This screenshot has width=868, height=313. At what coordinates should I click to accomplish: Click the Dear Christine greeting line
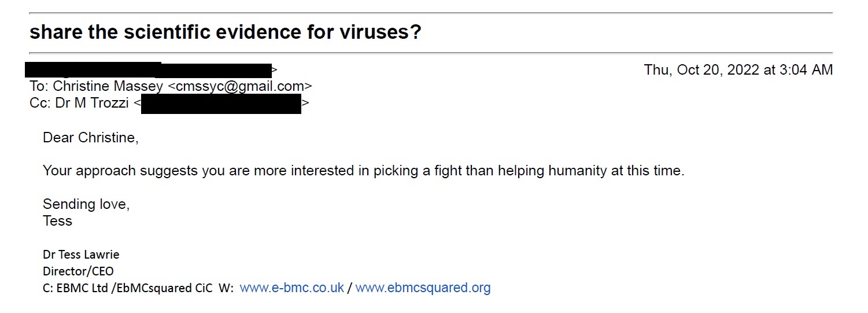point(91,138)
